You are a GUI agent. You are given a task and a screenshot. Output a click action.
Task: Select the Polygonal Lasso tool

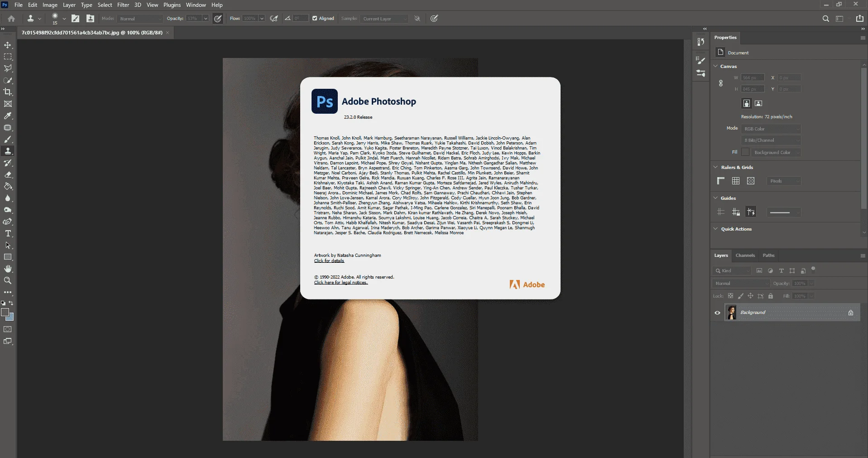8,68
